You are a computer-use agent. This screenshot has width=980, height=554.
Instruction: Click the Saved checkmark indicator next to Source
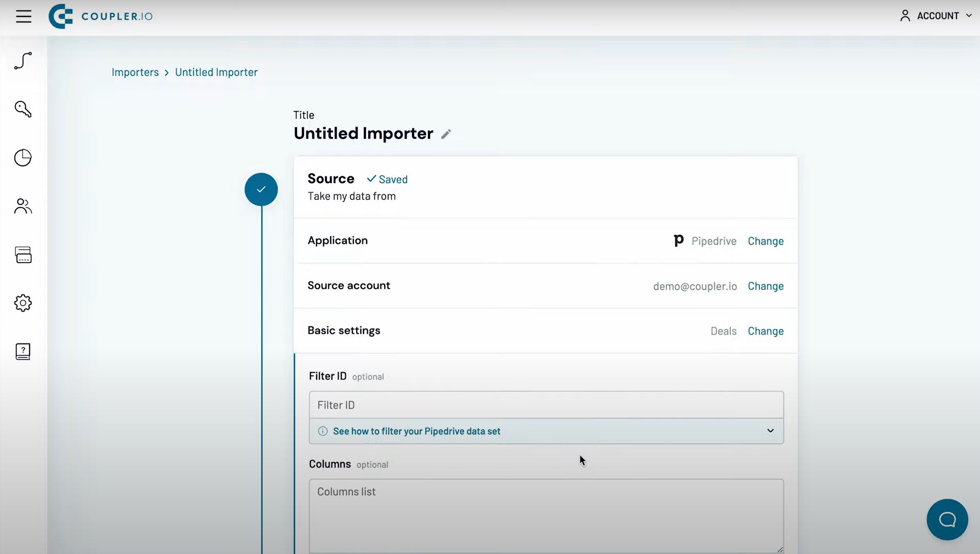(x=387, y=179)
